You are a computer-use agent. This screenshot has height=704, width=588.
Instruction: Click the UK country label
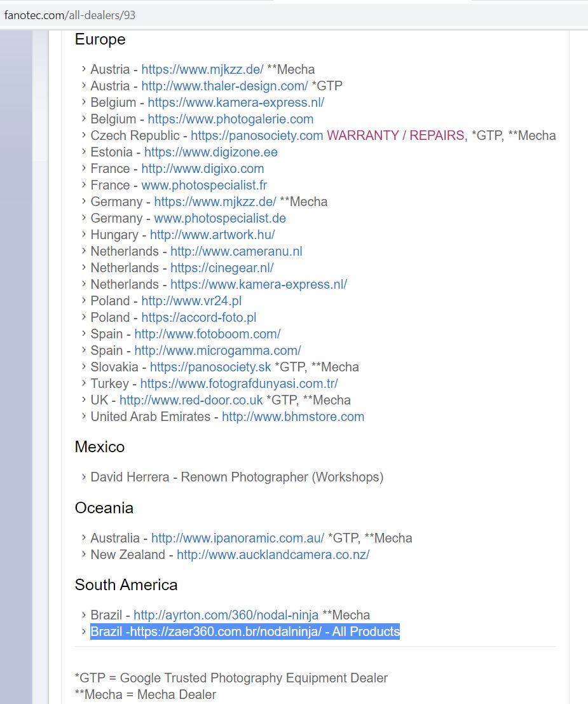tap(99, 401)
